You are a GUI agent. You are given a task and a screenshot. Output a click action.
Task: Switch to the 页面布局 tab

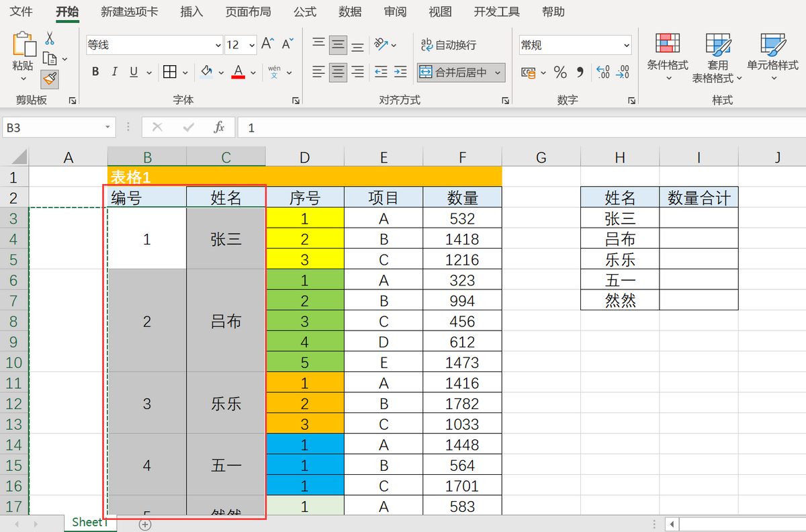(x=248, y=11)
